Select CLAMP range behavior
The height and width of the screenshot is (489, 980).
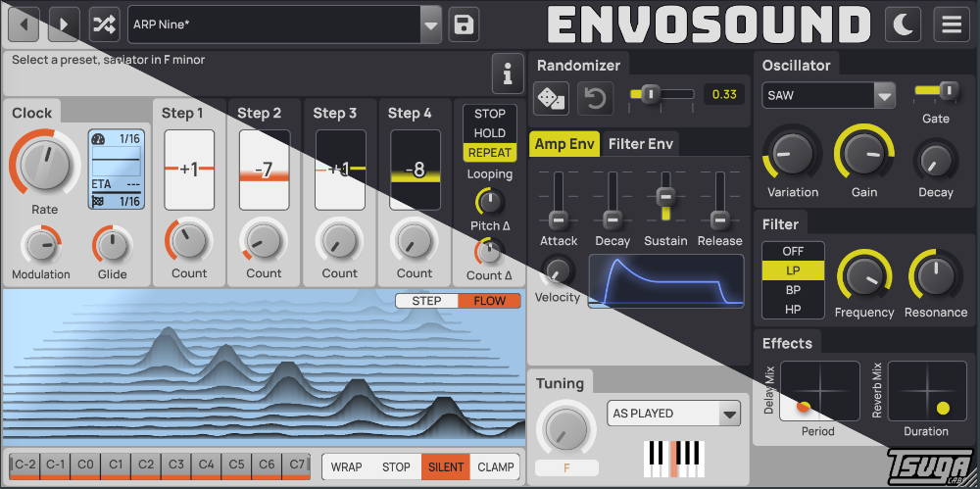coord(496,467)
